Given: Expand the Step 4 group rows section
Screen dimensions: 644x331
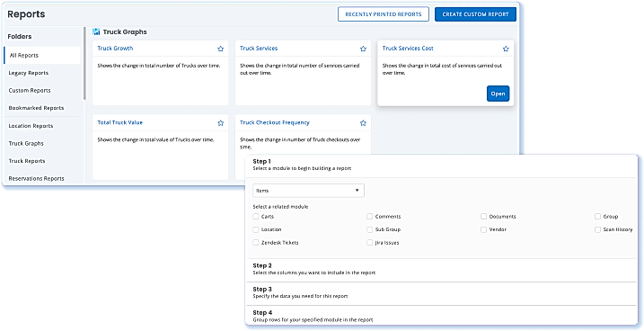Looking at the screenshot, I should pos(441,316).
